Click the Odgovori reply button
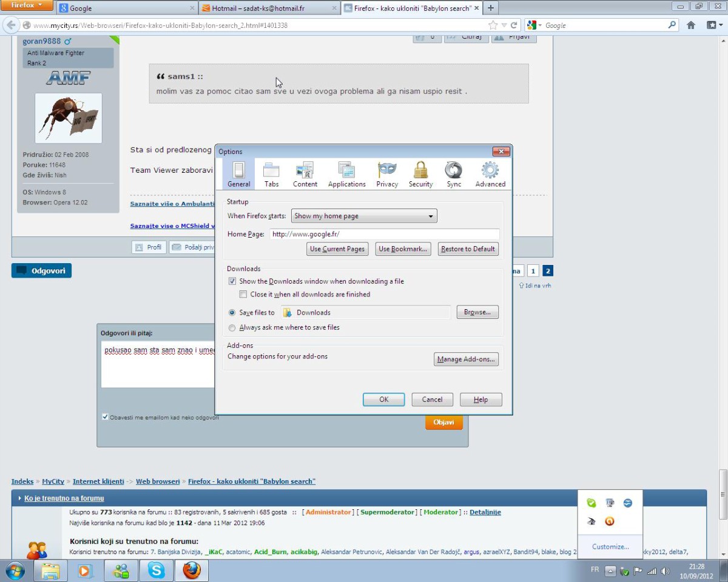This screenshot has height=582, width=728. (x=41, y=270)
